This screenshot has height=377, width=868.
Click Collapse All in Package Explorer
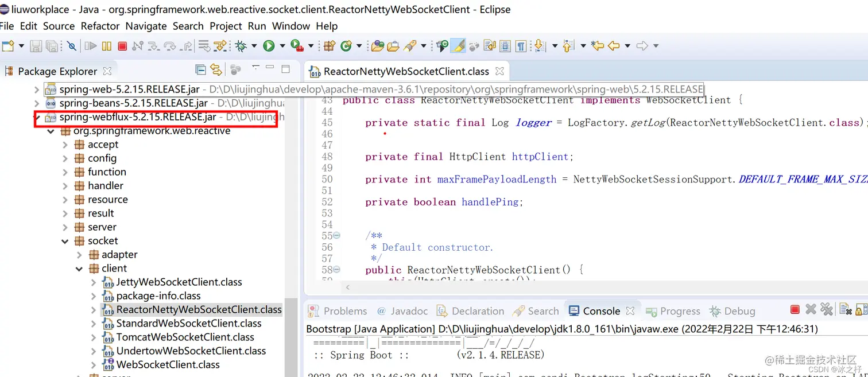[200, 70]
